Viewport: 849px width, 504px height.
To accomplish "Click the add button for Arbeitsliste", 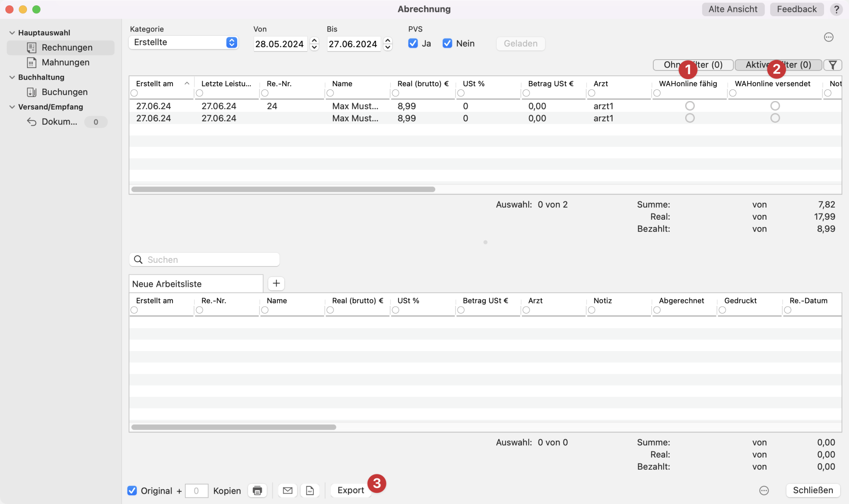I will (275, 283).
